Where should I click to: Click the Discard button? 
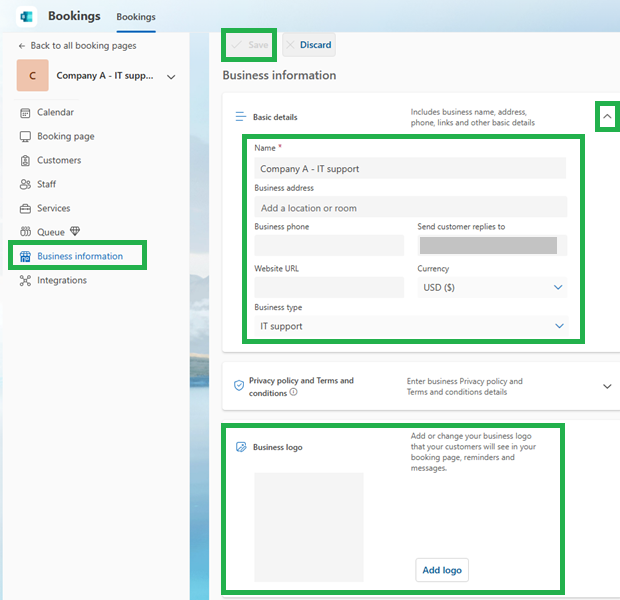click(309, 45)
